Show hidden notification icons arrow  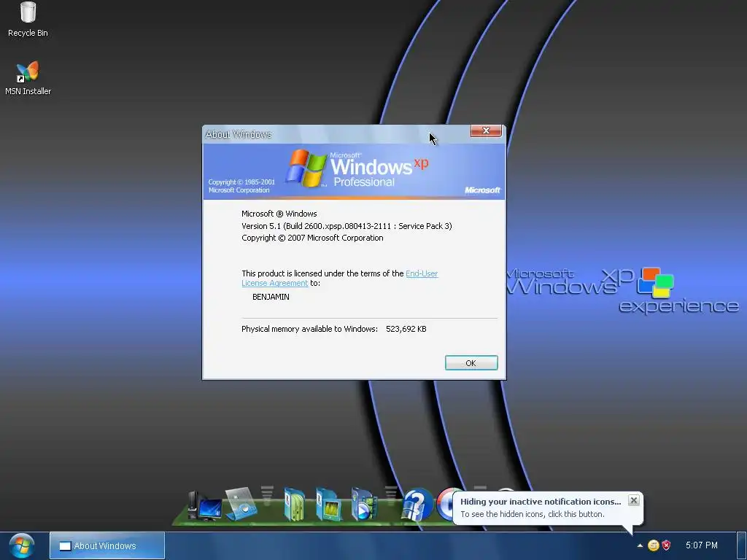click(640, 545)
